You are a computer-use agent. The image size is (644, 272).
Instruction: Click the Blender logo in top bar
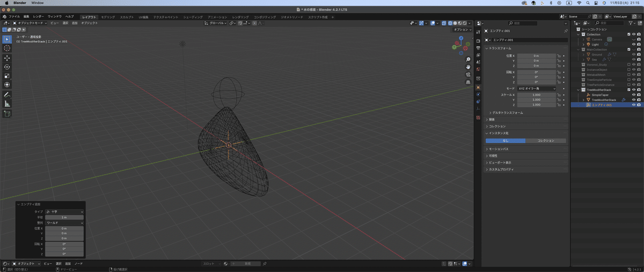tap(5, 17)
